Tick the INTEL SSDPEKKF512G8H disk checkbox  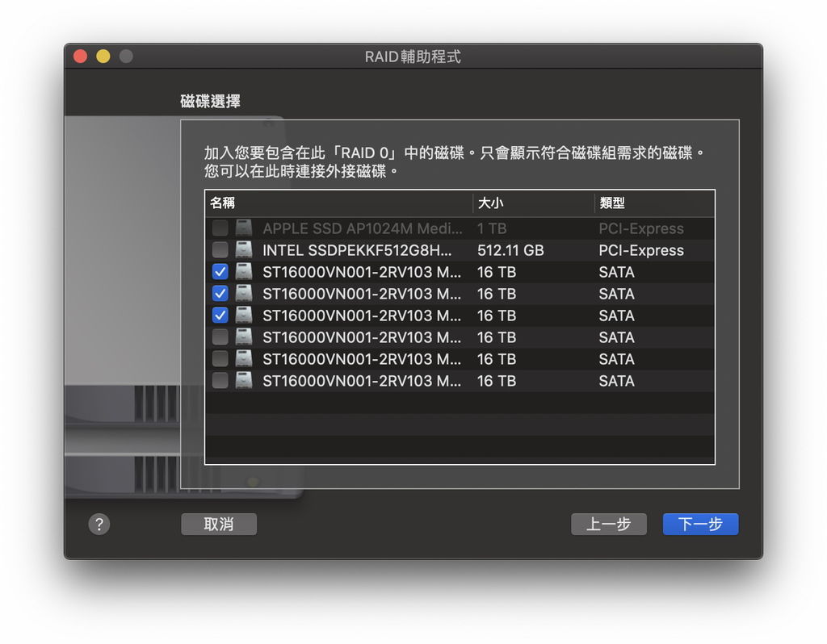click(x=220, y=250)
